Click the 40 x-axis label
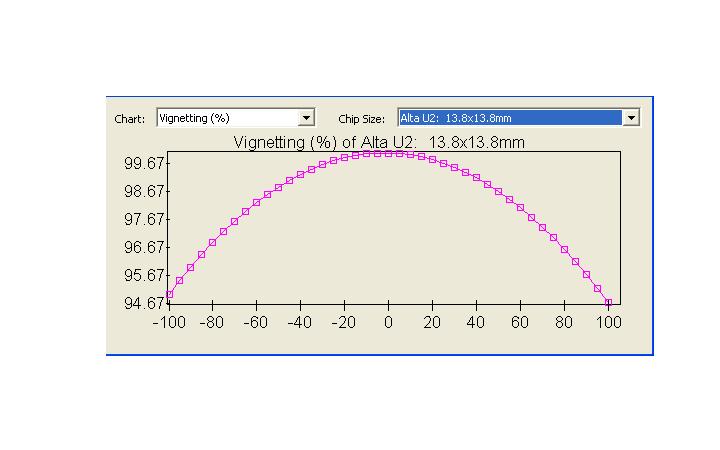720x450 pixels. pyautogui.click(x=476, y=322)
